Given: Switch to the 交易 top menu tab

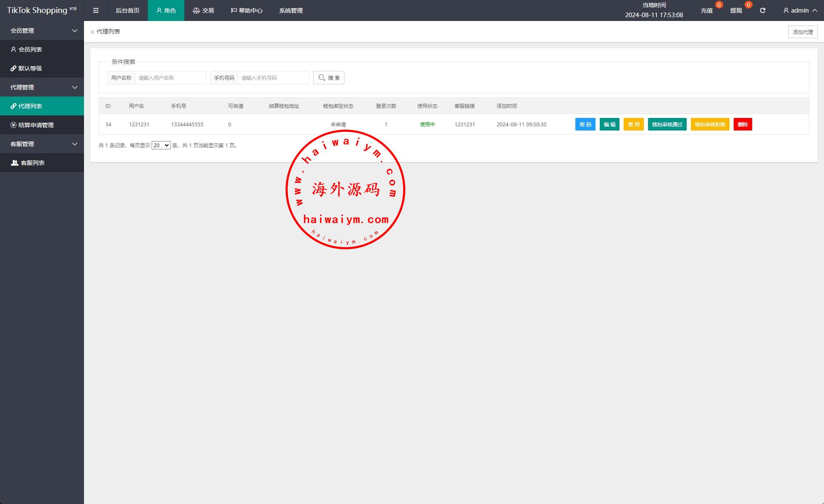Looking at the screenshot, I should 204,10.
